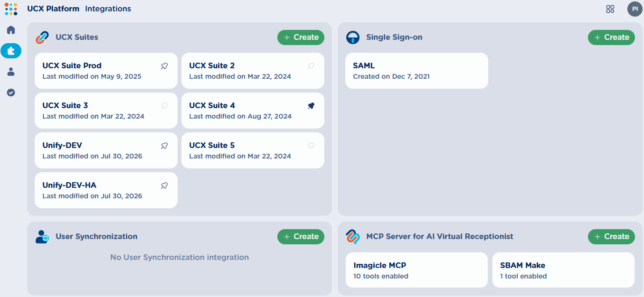Screen dimensions: 644x297
Task: Click the Single Sign-on heading
Action: point(394,37)
